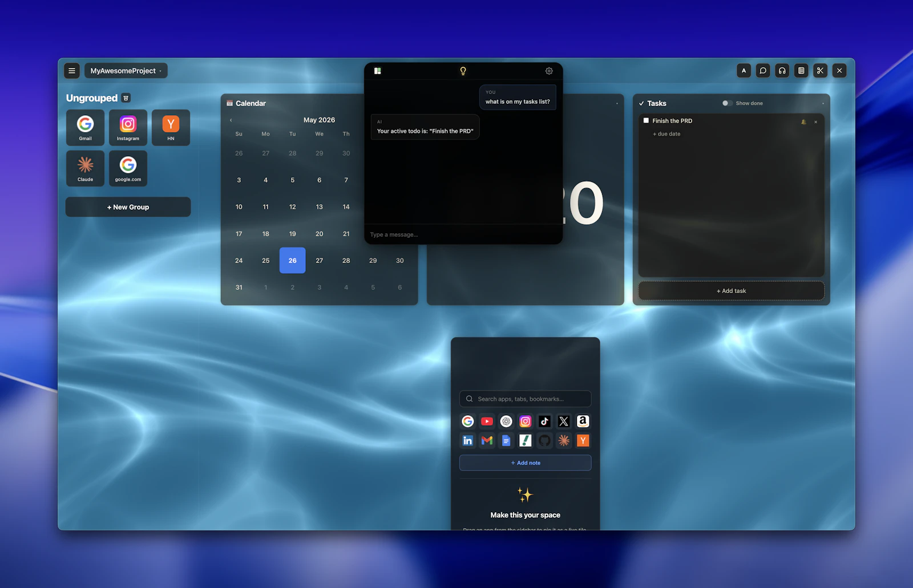Go to previous month in Calendar
913x588 pixels.
pos(231,120)
